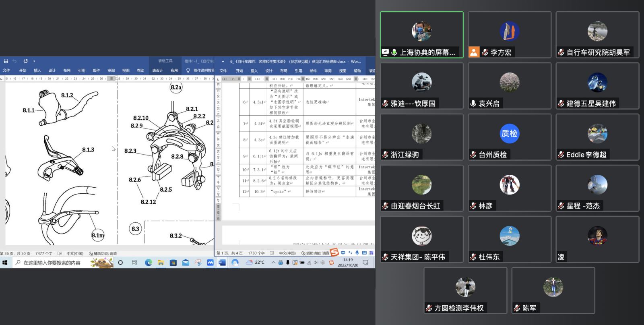
Task: Click the Sogou input method tray icon
Action: click(x=331, y=263)
